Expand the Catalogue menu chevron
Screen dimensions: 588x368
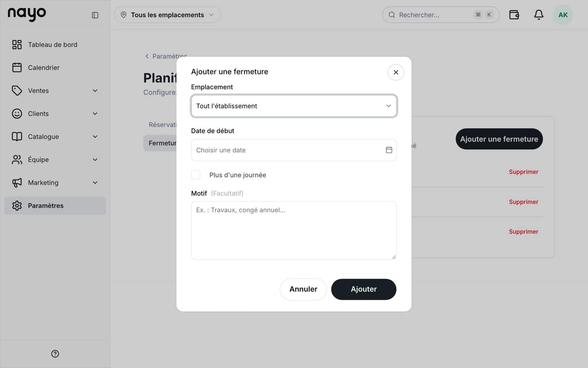coord(95,137)
